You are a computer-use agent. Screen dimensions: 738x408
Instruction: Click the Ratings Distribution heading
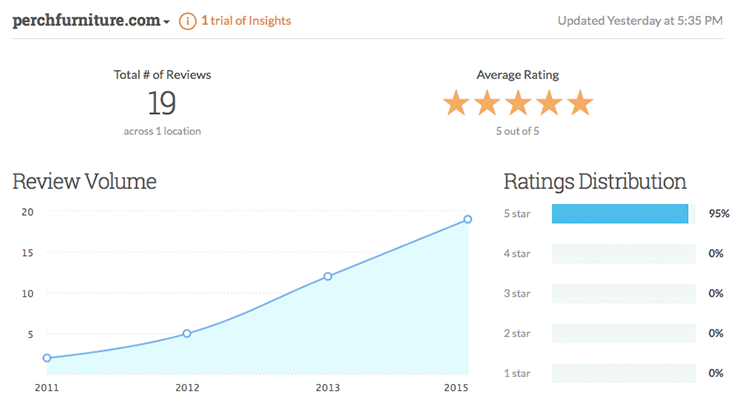(x=594, y=182)
